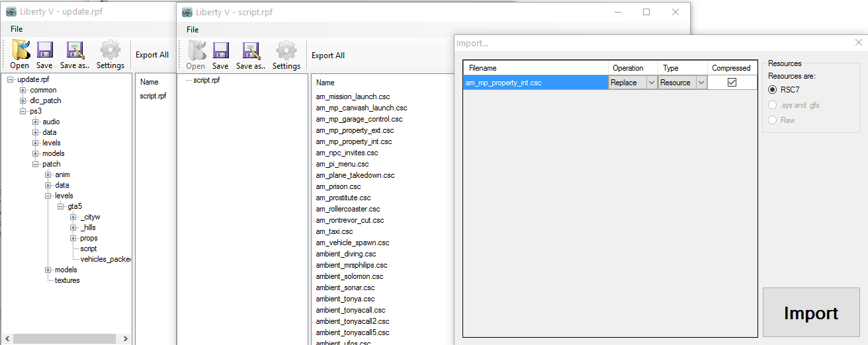
Task: Open the Operation dropdown showing Replace
Action: [651, 83]
